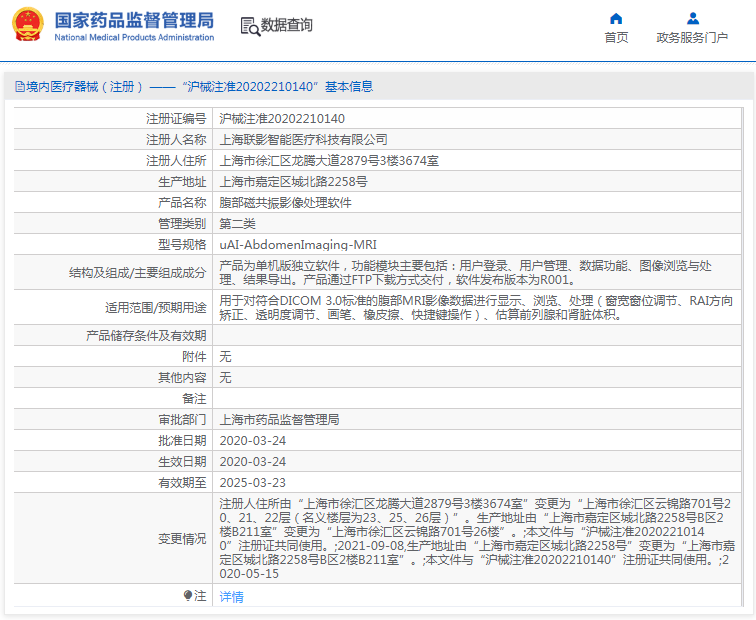
Task: Click 生效日期 value 2020-03-24
Action: [253, 462]
